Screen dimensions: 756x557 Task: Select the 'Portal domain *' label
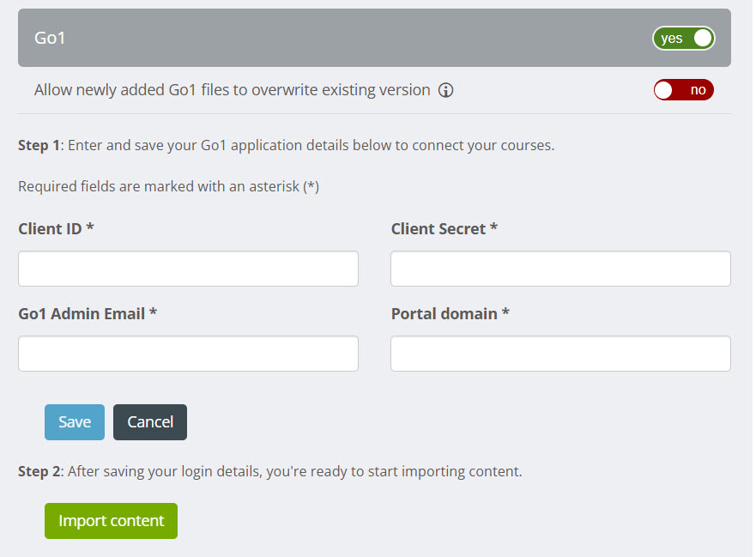tap(451, 313)
